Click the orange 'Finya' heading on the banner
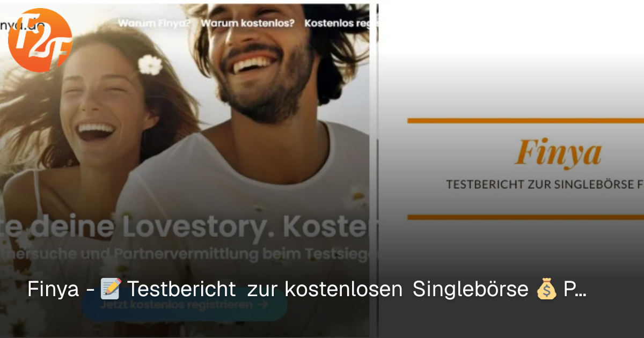This screenshot has width=644, height=338. point(558,153)
